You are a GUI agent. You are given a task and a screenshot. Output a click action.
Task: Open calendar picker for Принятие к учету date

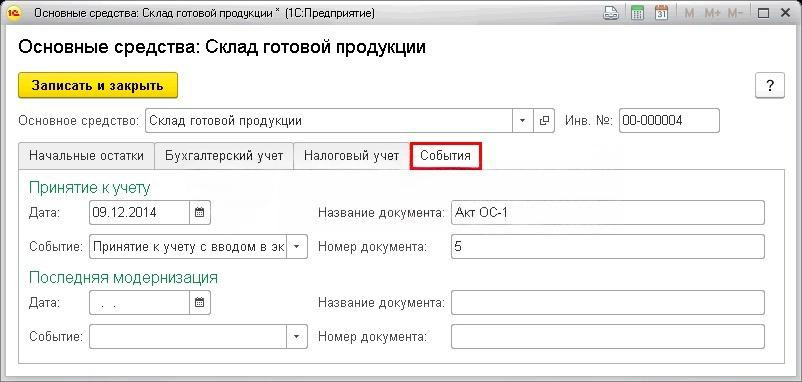(x=200, y=212)
